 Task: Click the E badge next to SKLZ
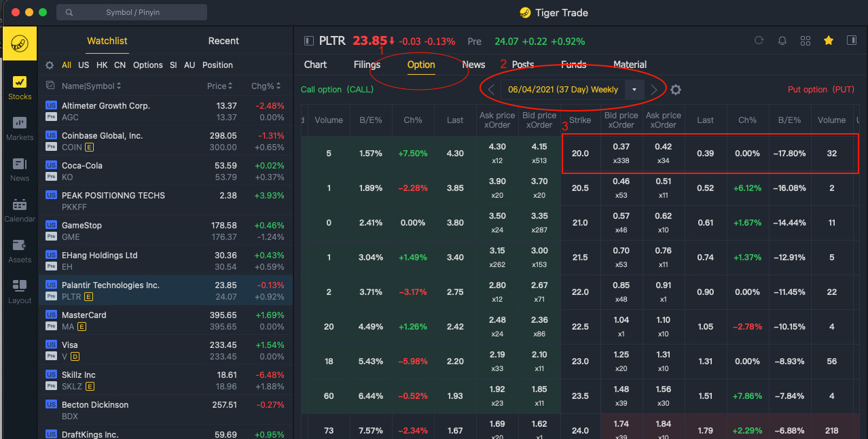[89, 387]
